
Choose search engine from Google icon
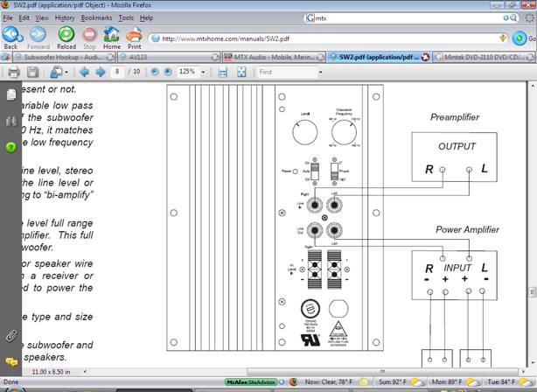tap(310, 18)
